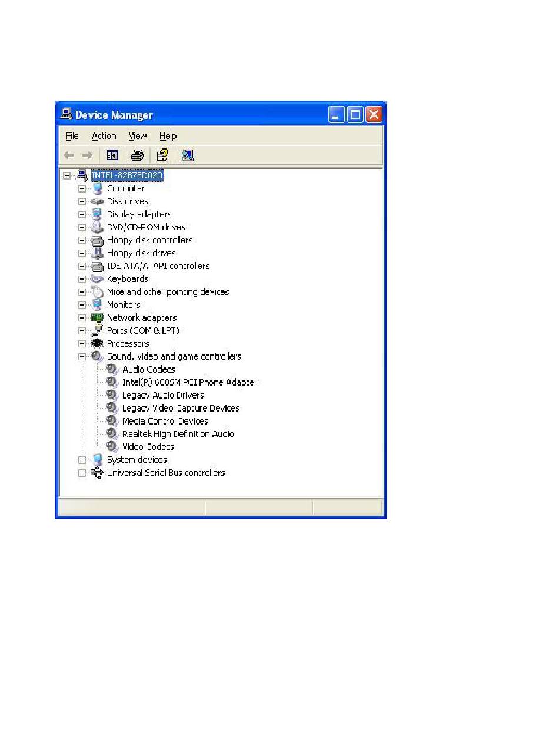Open the Action menu
Viewport: 559px width, 756px height.
pyautogui.click(x=104, y=136)
